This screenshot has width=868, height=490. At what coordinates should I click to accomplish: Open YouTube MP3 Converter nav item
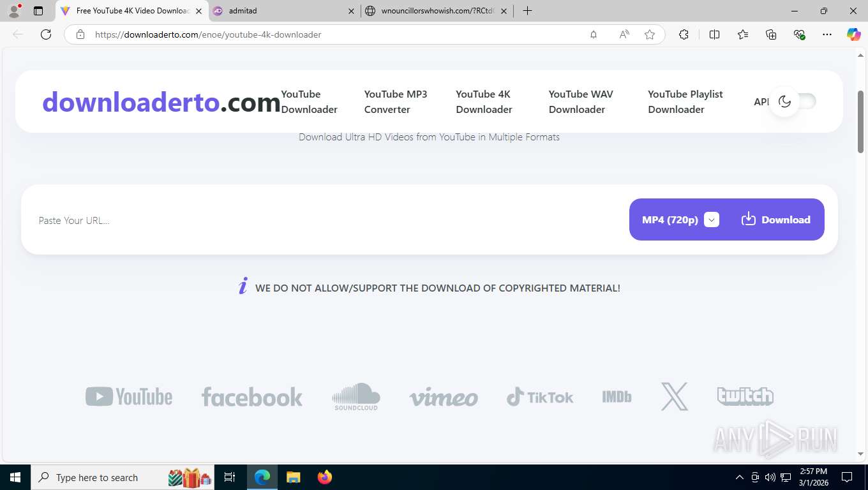pyautogui.click(x=396, y=101)
